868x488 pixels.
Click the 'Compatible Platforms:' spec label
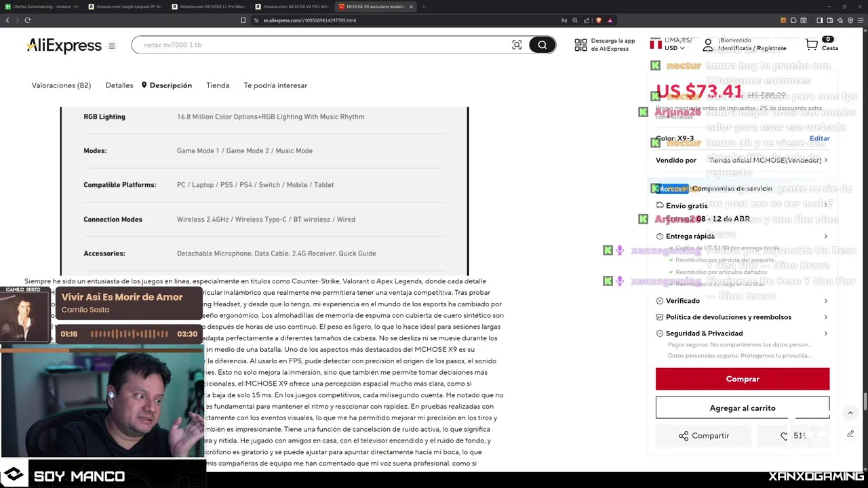click(120, 185)
